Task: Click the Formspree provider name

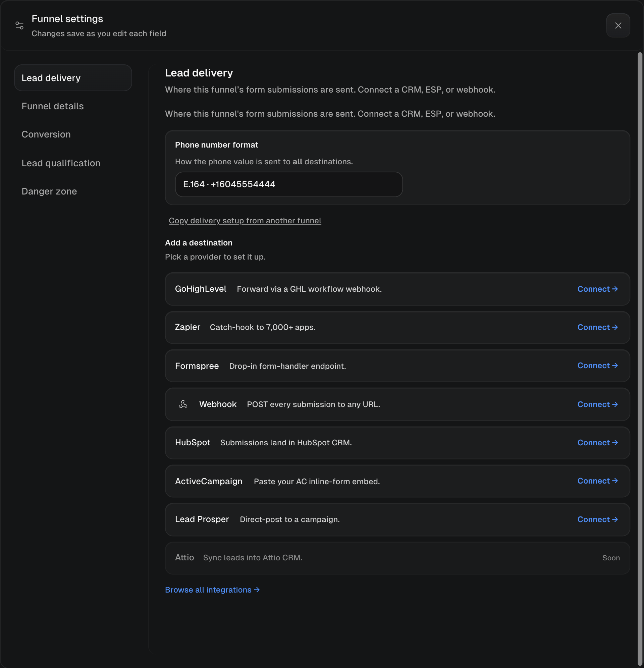Action: 197,366
